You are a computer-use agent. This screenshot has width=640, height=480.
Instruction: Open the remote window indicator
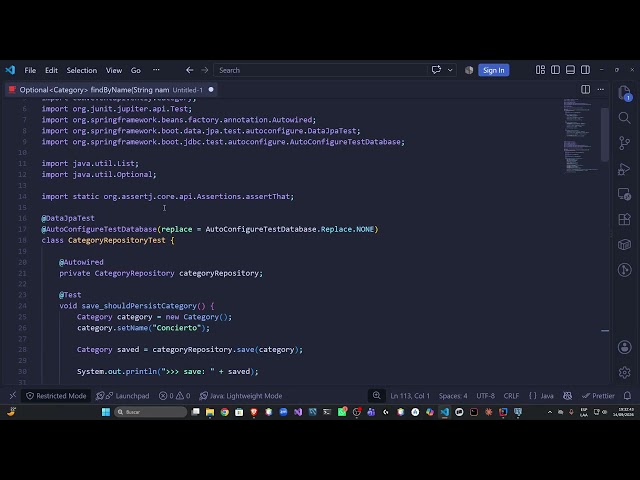click(13, 396)
